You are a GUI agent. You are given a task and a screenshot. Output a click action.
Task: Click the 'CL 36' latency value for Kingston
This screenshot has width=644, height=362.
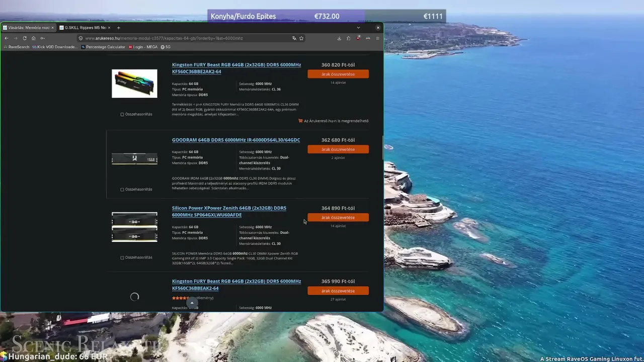coord(276,89)
